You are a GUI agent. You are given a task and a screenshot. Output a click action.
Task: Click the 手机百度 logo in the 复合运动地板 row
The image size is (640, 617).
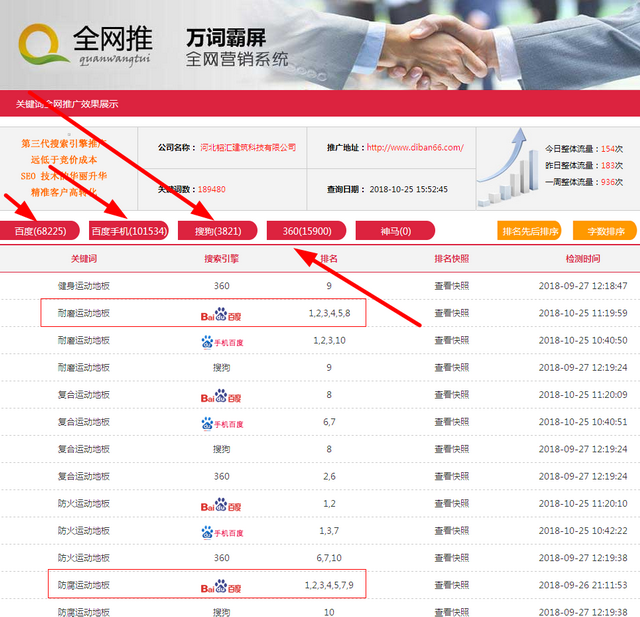pyautogui.click(x=222, y=424)
